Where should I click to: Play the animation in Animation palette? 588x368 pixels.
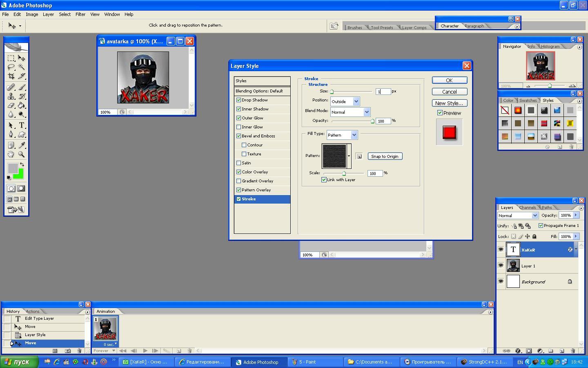pos(145,351)
